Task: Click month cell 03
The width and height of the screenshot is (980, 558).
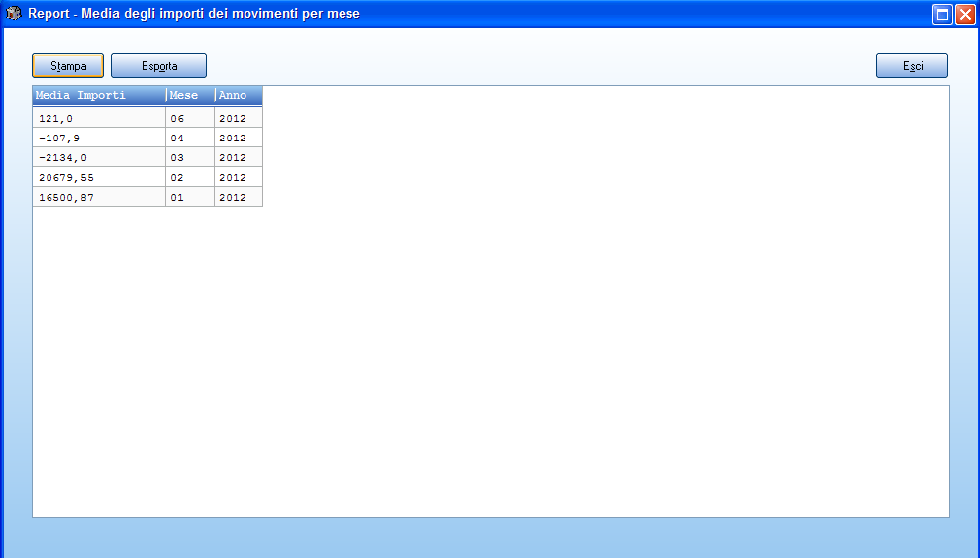Action: (x=190, y=157)
